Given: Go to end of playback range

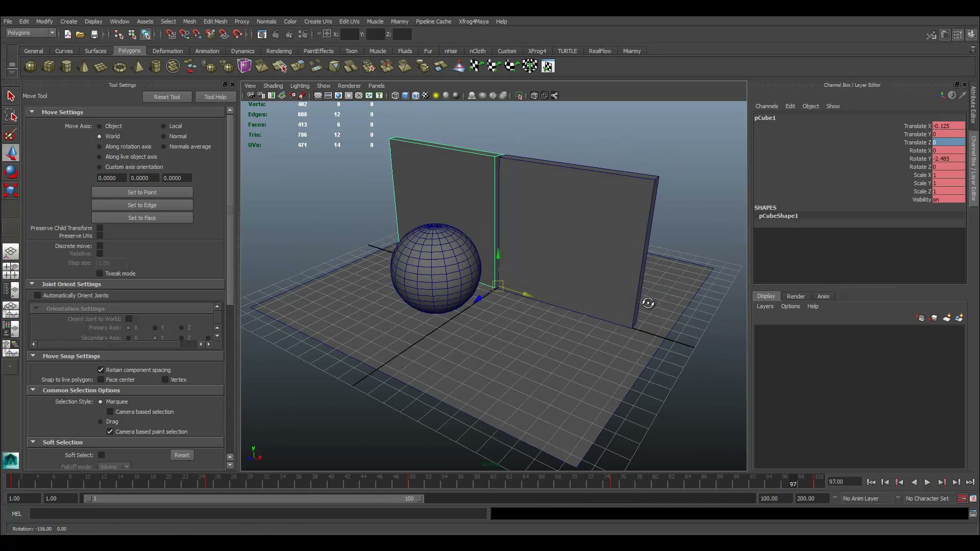Looking at the screenshot, I should [970, 482].
